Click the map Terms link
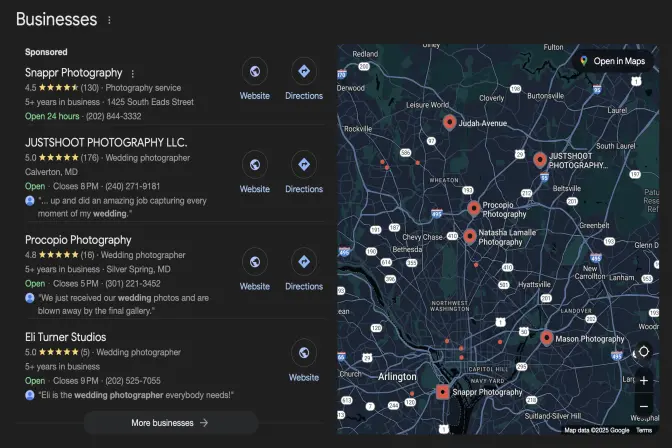The image size is (672, 448). click(x=643, y=430)
